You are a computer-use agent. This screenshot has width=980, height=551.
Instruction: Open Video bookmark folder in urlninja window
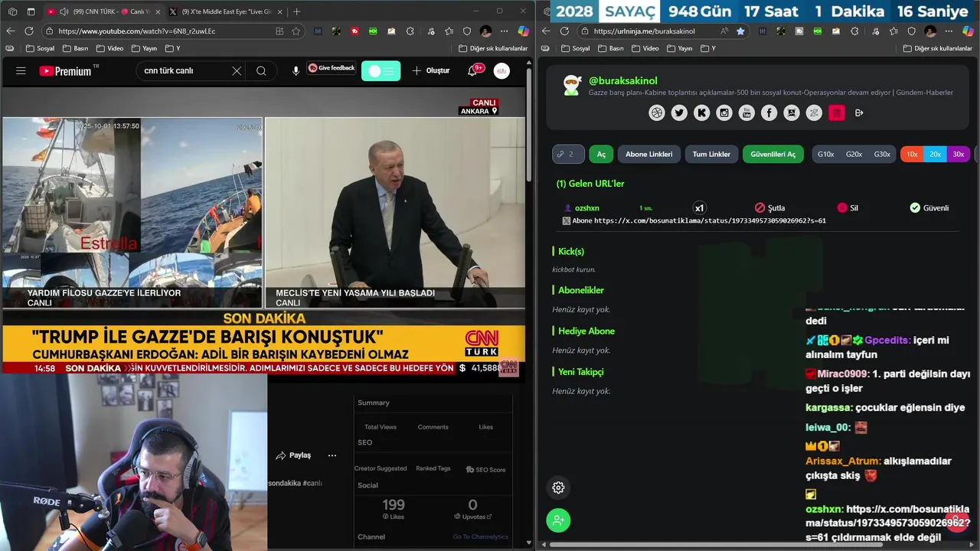645,48
